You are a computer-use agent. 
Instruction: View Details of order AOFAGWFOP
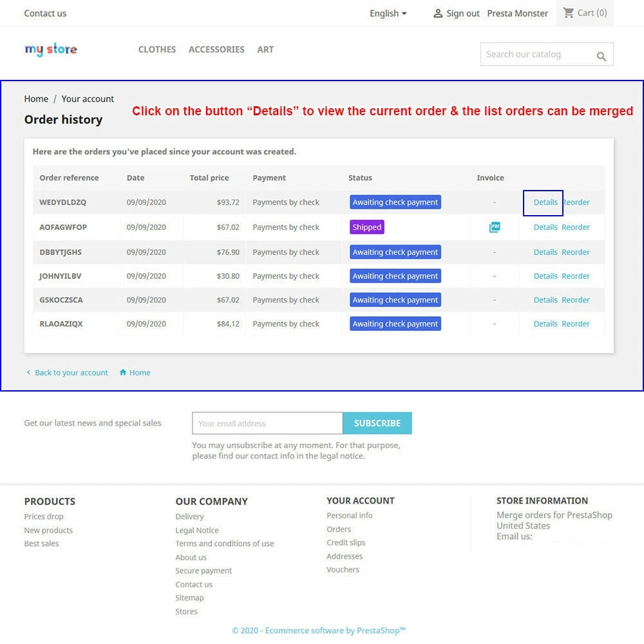coord(545,227)
